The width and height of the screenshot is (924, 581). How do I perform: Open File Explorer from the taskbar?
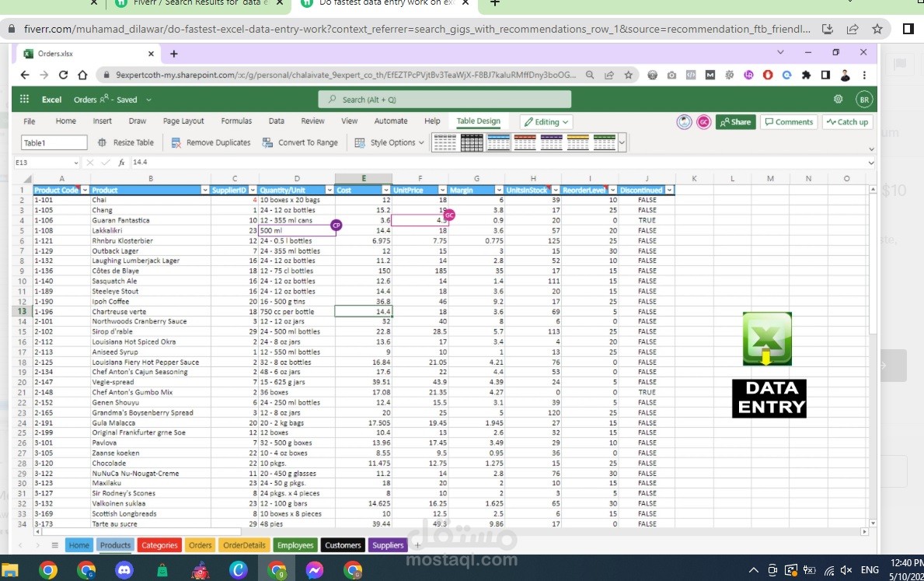click(10, 570)
